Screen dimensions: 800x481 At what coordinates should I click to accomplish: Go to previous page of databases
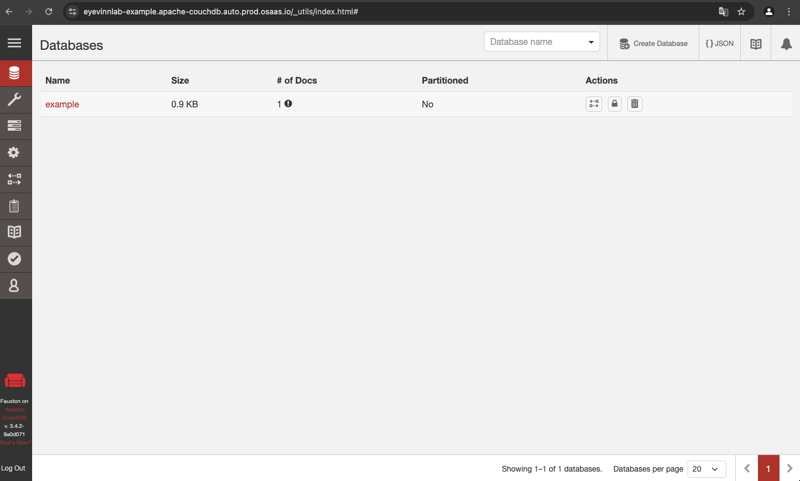[747, 468]
